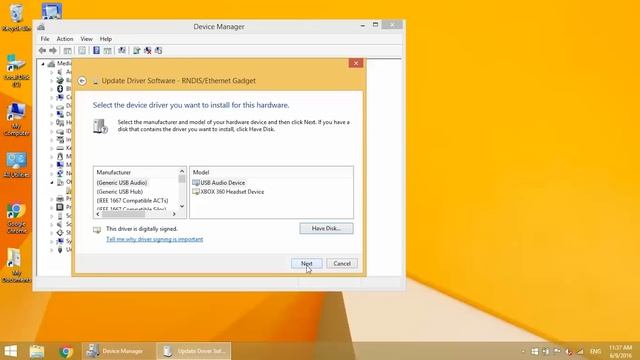
Task: Open Chrome from the taskbar
Action: tap(66, 351)
